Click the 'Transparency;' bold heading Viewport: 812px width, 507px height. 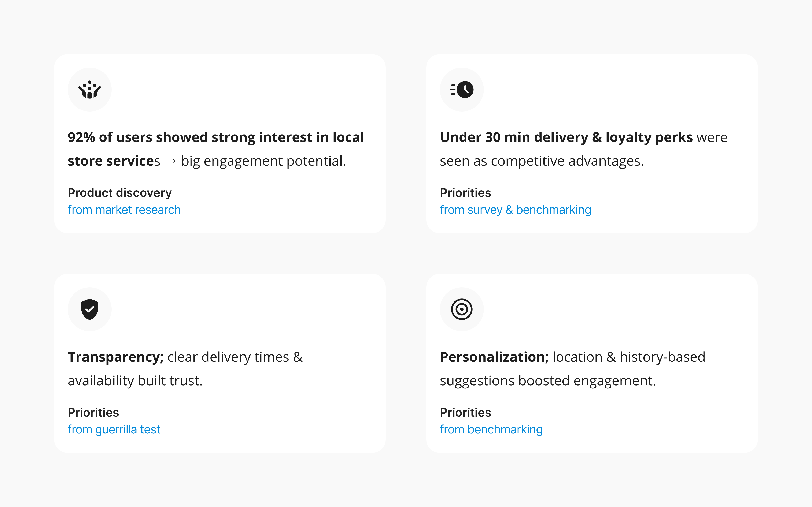(116, 357)
